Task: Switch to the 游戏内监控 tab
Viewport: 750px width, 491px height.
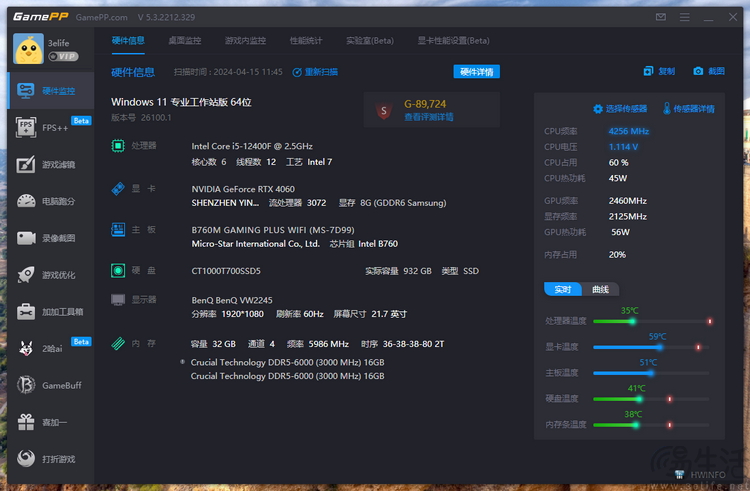Action: (x=245, y=41)
